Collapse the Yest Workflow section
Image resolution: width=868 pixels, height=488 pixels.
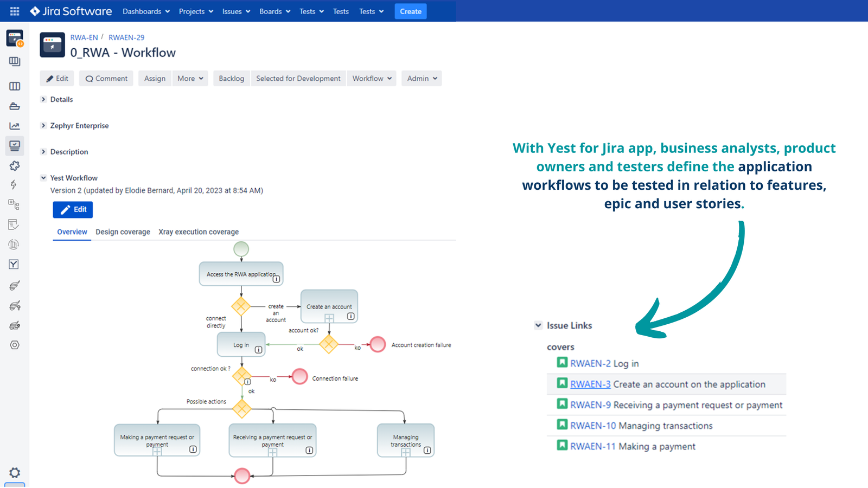click(x=43, y=178)
